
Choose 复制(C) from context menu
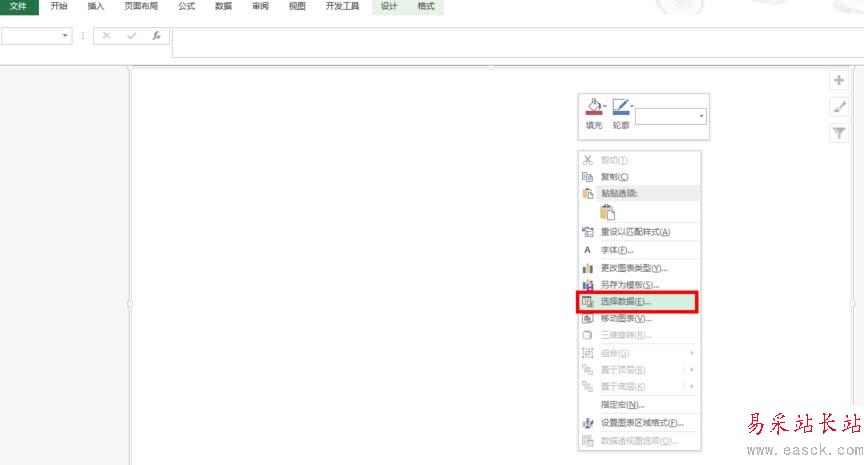coord(639,177)
